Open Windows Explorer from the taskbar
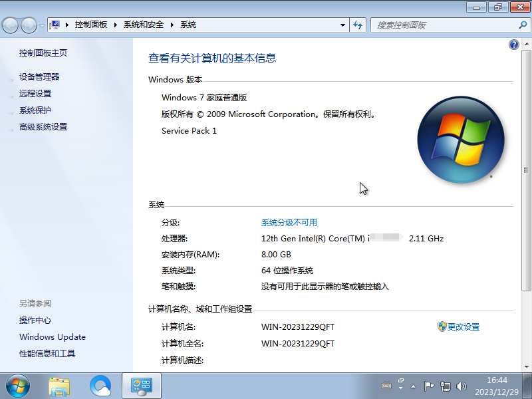 [x=59, y=386]
